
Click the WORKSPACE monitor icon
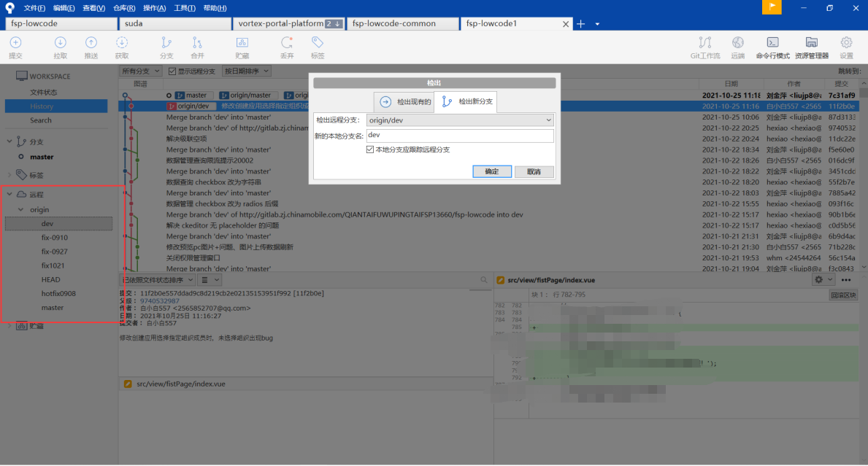(22, 77)
